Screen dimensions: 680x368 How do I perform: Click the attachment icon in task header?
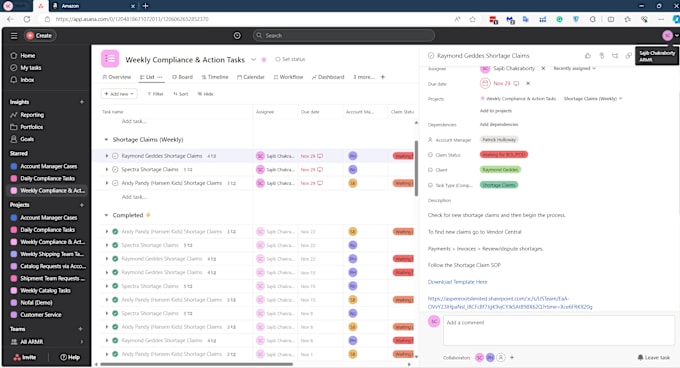click(602, 55)
